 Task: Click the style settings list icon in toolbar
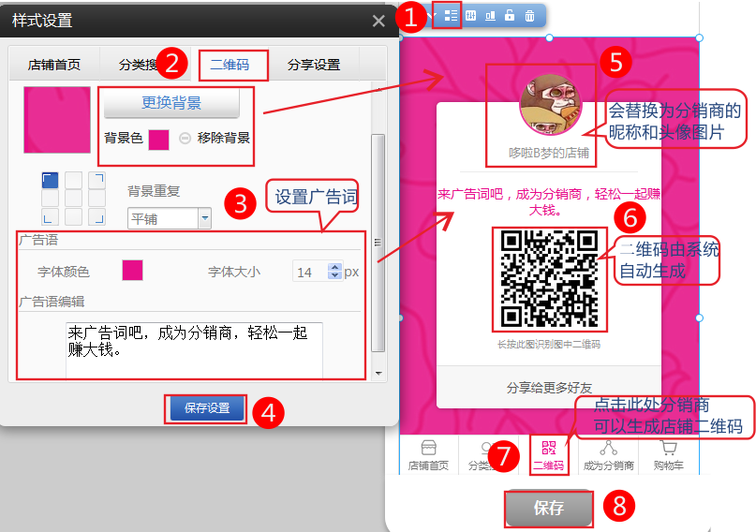(451, 16)
